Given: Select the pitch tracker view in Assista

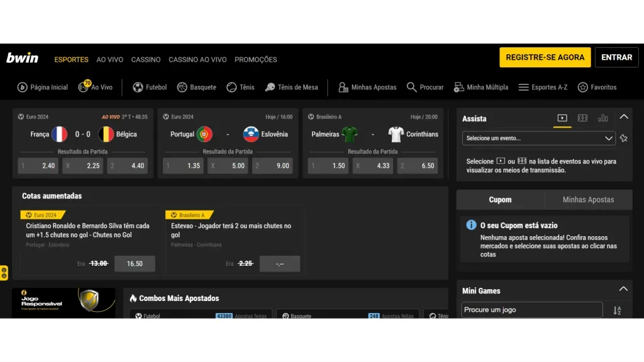Looking at the screenshot, I should tap(583, 118).
